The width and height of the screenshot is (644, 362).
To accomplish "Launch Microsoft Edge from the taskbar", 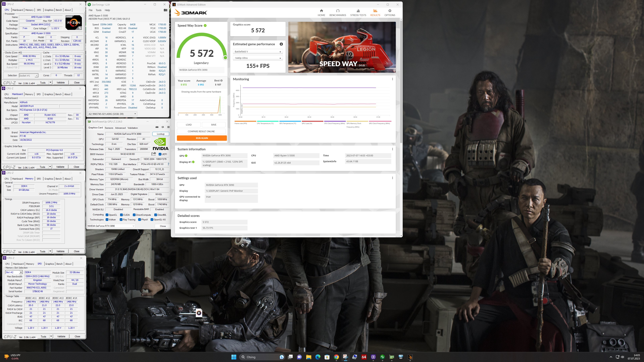I will point(318,357).
